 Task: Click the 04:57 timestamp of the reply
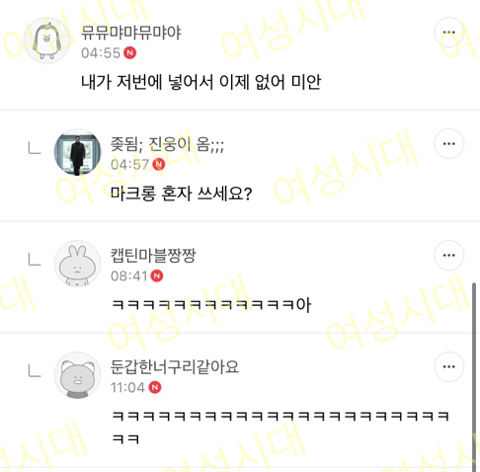coord(130,164)
